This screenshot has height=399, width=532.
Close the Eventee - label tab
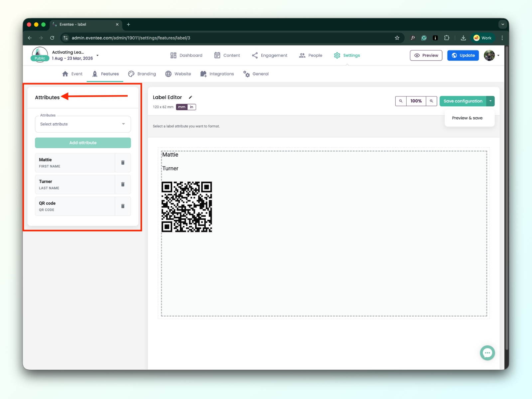[x=117, y=24]
